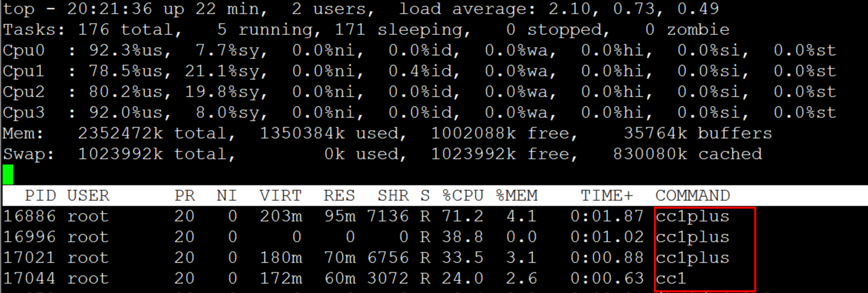868x293 pixels.
Task: Click the RES column header
Action: 339,195
